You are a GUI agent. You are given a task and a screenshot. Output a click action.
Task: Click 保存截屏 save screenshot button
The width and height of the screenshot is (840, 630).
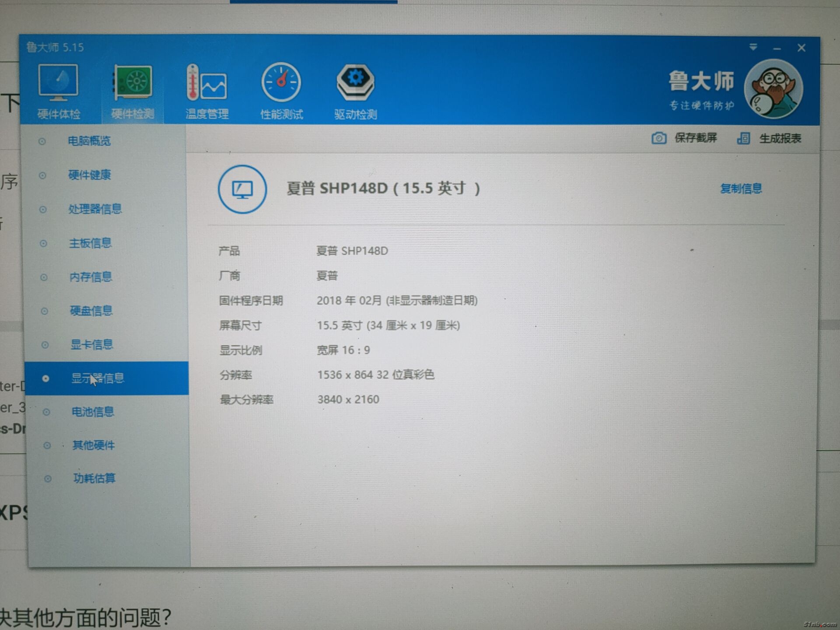[x=684, y=138]
